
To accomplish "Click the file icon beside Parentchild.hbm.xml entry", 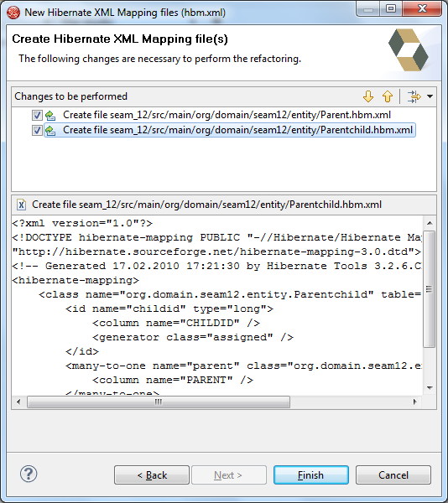I will (50, 130).
